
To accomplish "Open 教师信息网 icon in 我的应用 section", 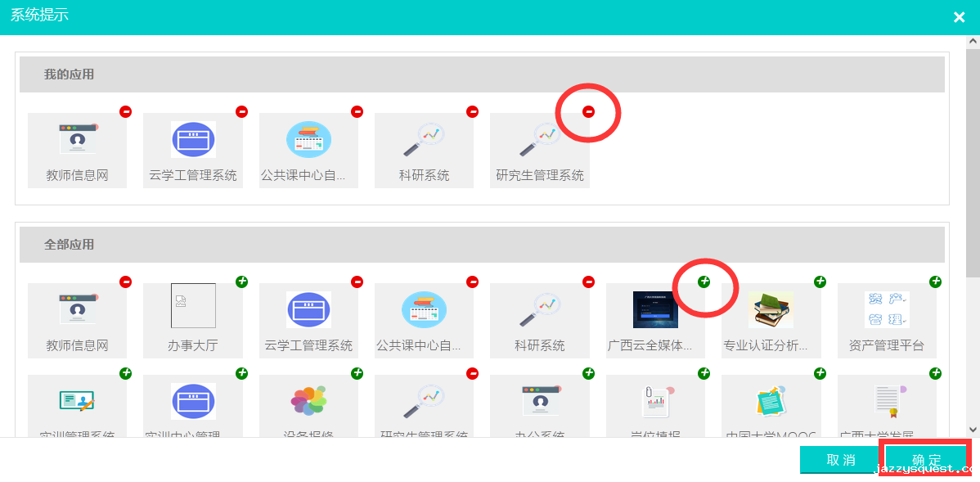I will [77, 140].
